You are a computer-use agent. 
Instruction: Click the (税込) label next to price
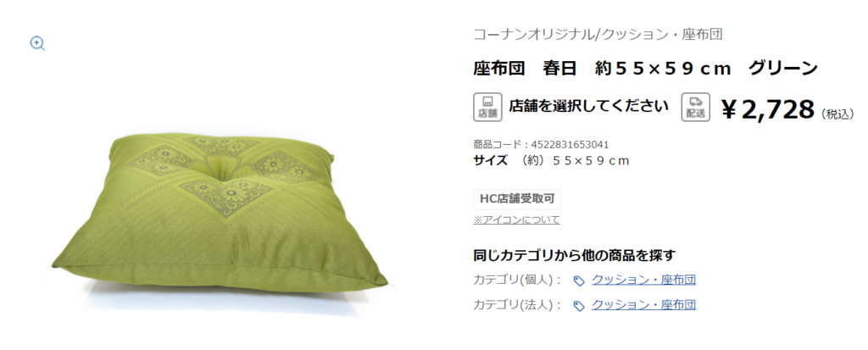837,114
